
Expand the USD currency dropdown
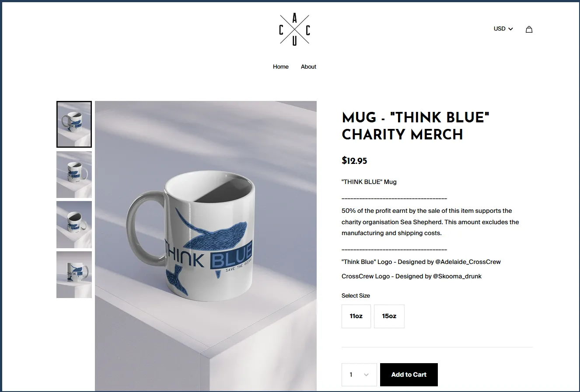pos(503,29)
